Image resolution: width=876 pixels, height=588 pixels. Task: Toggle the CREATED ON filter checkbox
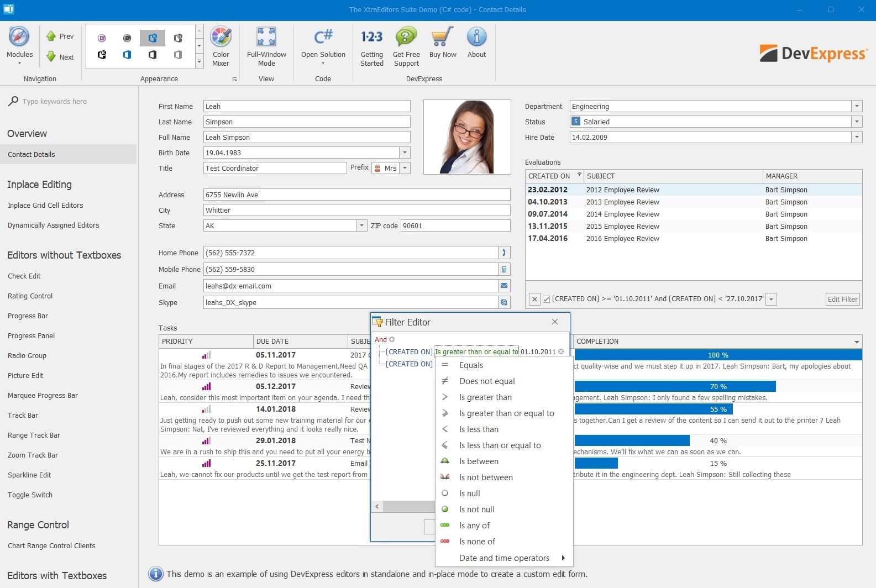pyautogui.click(x=546, y=300)
